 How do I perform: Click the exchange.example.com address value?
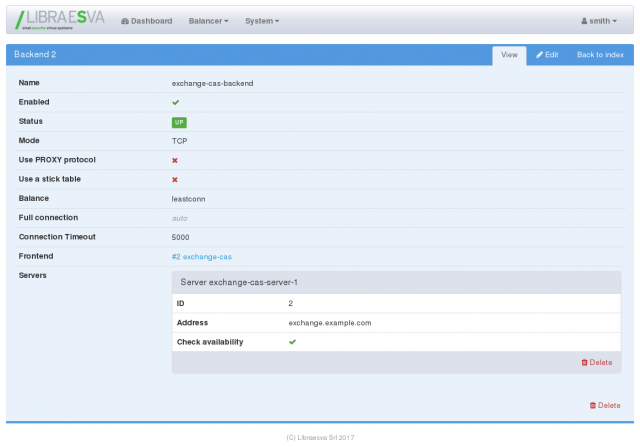coord(330,323)
